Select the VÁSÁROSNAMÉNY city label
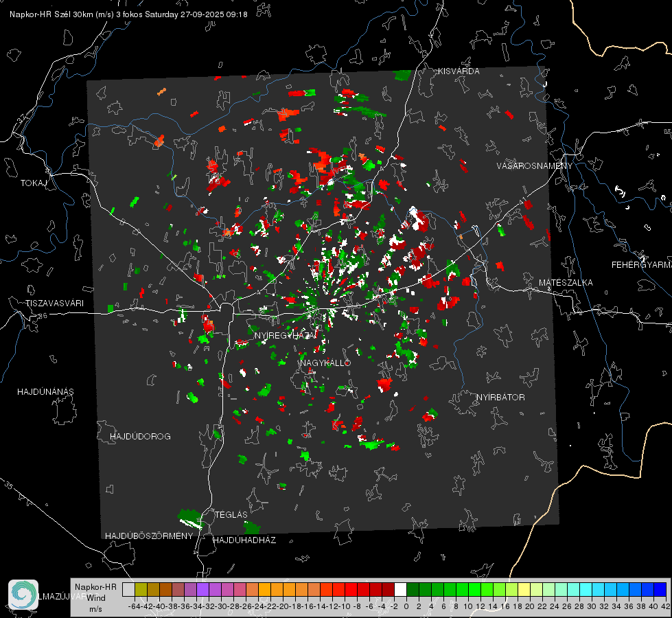Image resolution: width=672 pixels, height=618 pixels. pyautogui.click(x=535, y=166)
